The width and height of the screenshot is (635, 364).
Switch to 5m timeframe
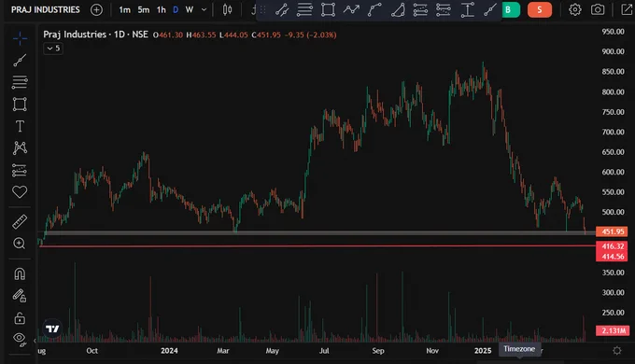tap(144, 9)
